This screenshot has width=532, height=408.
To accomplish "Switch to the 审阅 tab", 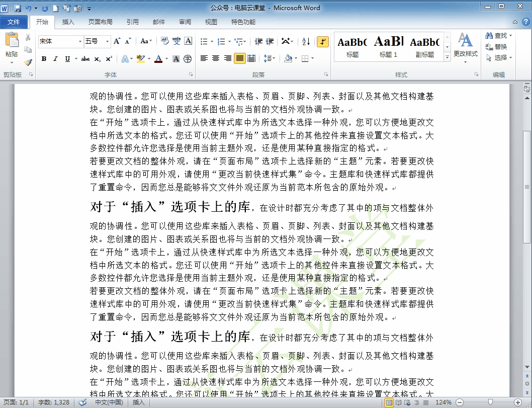I will coord(185,22).
